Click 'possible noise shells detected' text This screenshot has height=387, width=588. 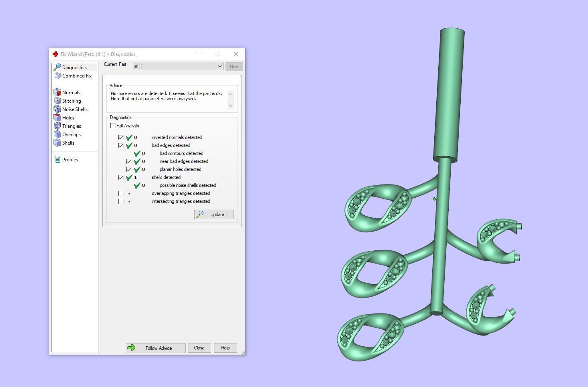tap(188, 185)
